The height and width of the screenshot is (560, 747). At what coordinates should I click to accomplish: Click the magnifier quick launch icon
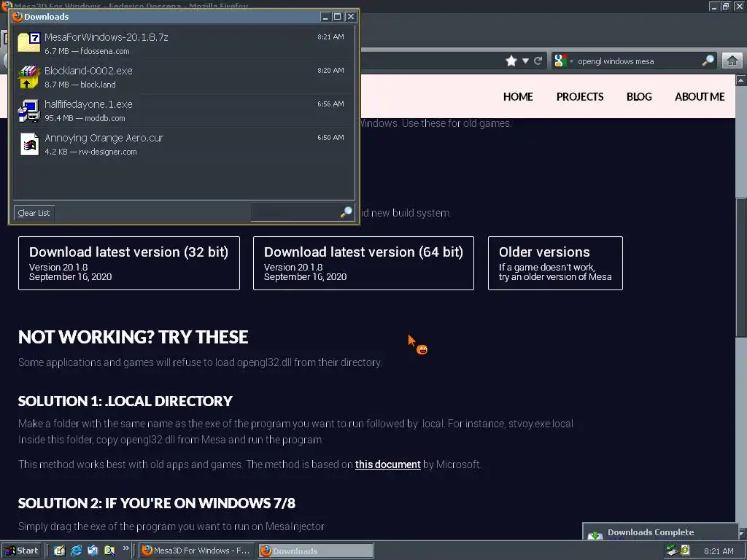click(x=109, y=551)
